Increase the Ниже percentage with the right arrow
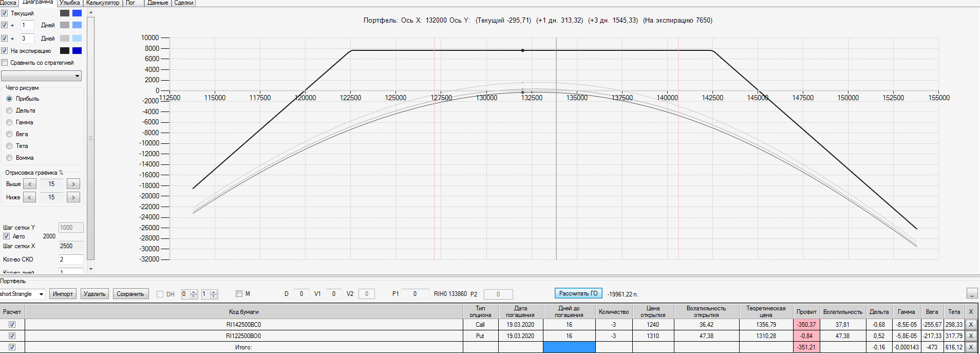This screenshot has width=980, height=354. pos(73,197)
